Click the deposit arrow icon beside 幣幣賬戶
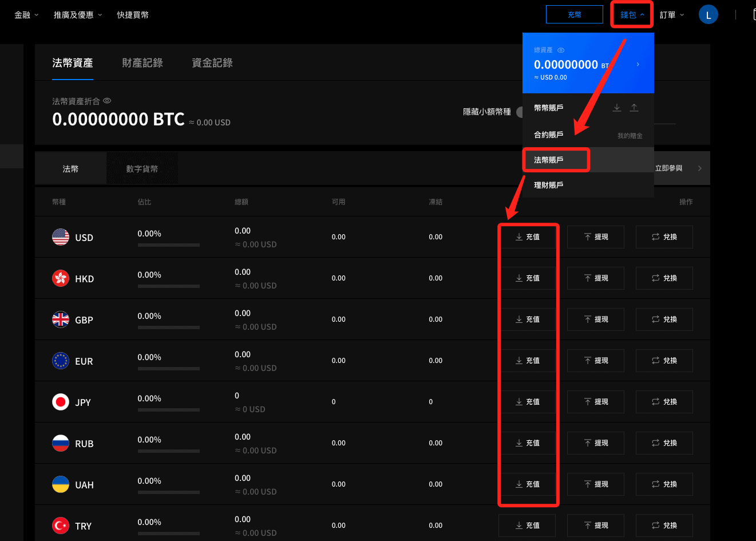756x541 pixels. [x=617, y=107]
